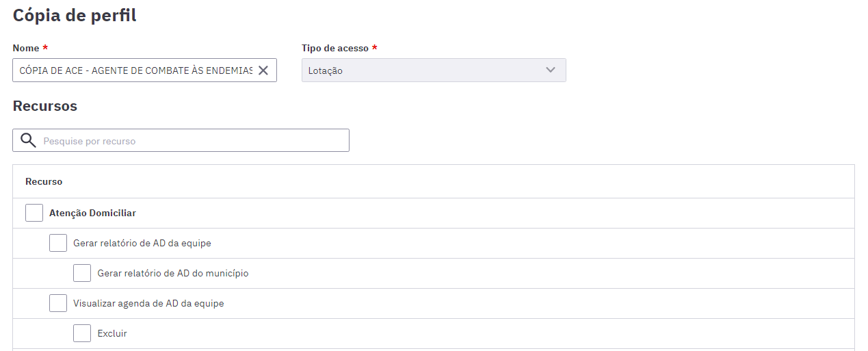Enable Gerar relatório de AD da equipe checkbox
The height and width of the screenshot is (351, 868).
coord(58,243)
